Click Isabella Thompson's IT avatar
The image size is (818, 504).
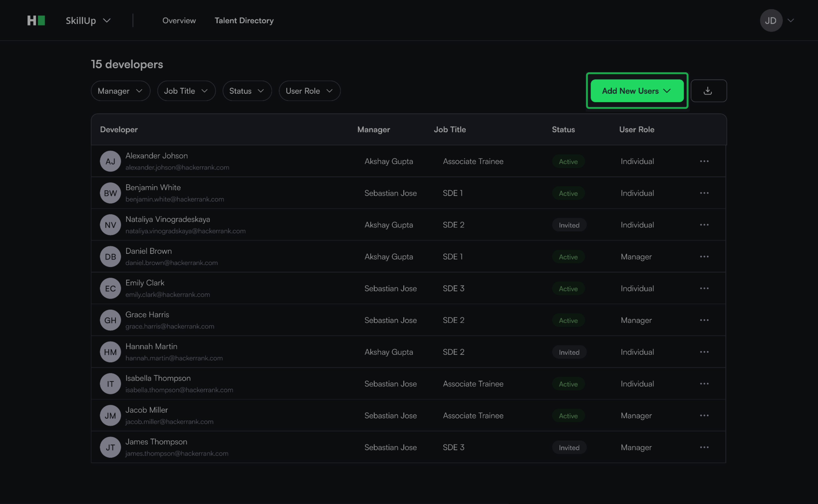[x=110, y=384]
